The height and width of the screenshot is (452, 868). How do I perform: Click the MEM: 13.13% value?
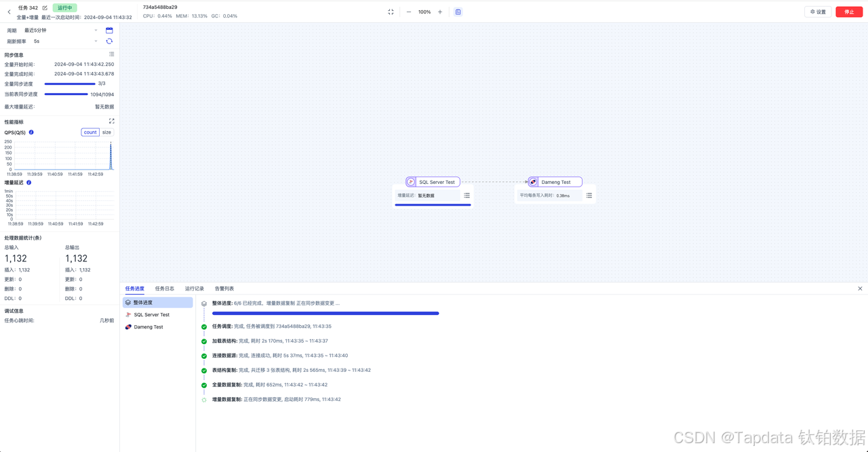[192, 16]
